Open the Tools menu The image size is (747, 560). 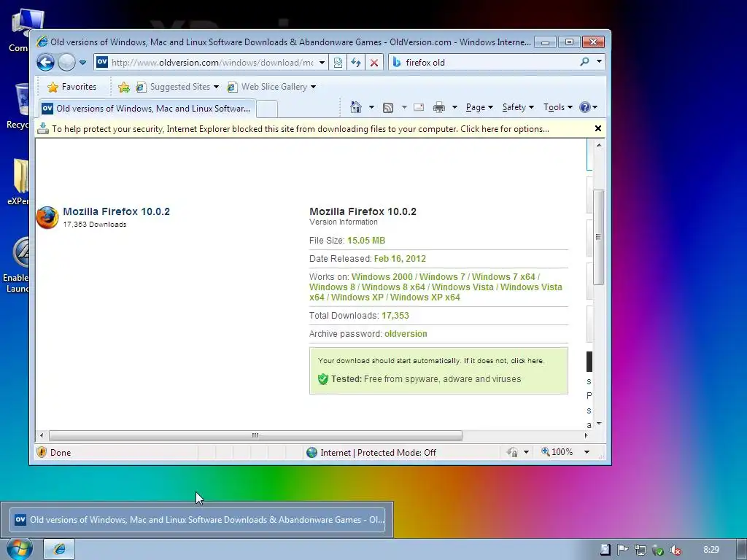point(558,107)
